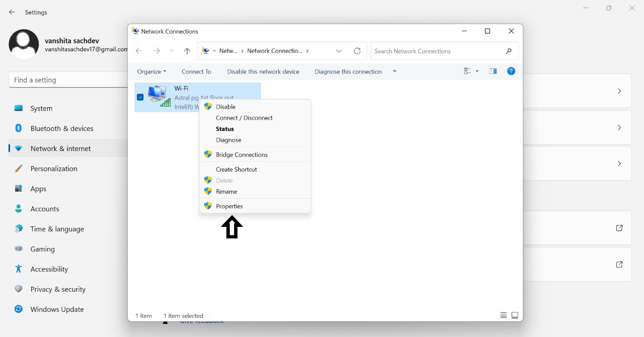Click the Help question mark icon
This screenshot has width=644, height=337.
click(x=511, y=71)
